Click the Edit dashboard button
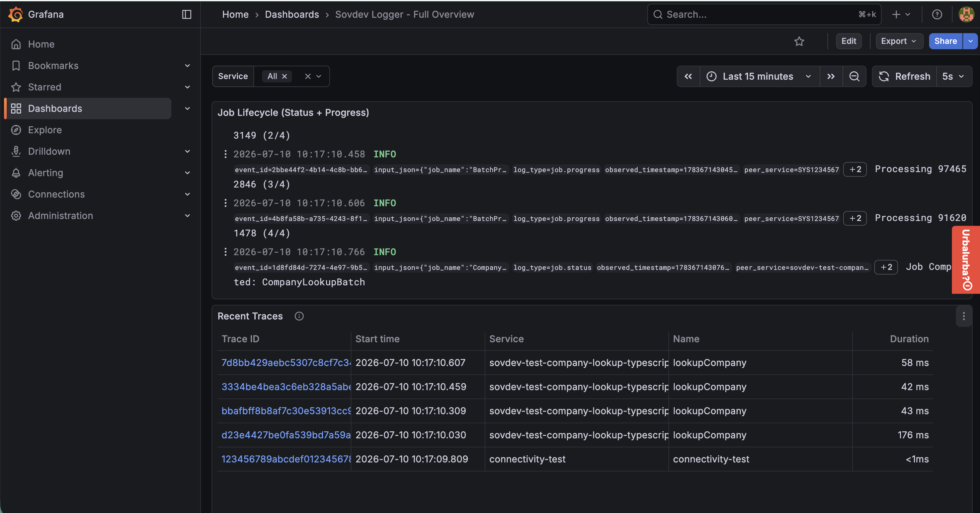The width and height of the screenshot is (980, 513). pyautogui.click(x=849, y=41)
